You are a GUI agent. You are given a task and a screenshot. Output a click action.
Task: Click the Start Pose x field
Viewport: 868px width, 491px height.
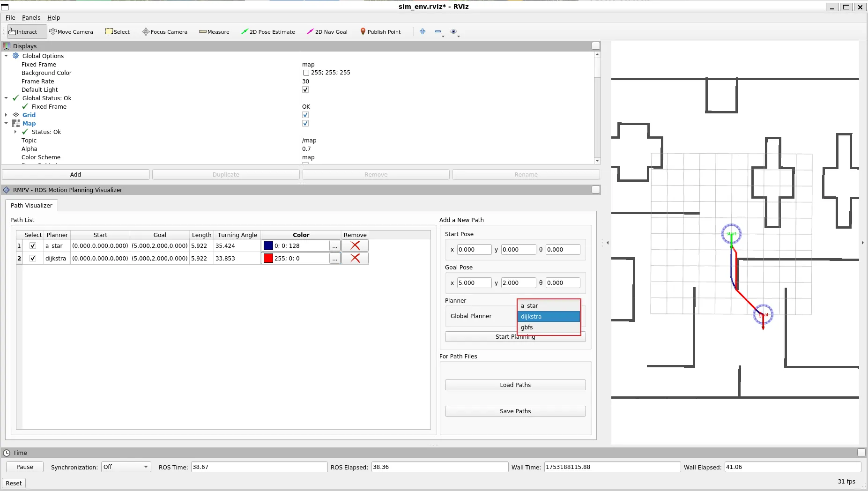[474, 249]
